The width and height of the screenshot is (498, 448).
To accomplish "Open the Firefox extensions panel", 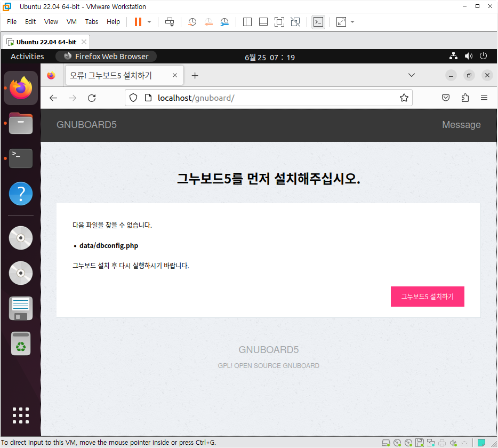I will point(465,98).
